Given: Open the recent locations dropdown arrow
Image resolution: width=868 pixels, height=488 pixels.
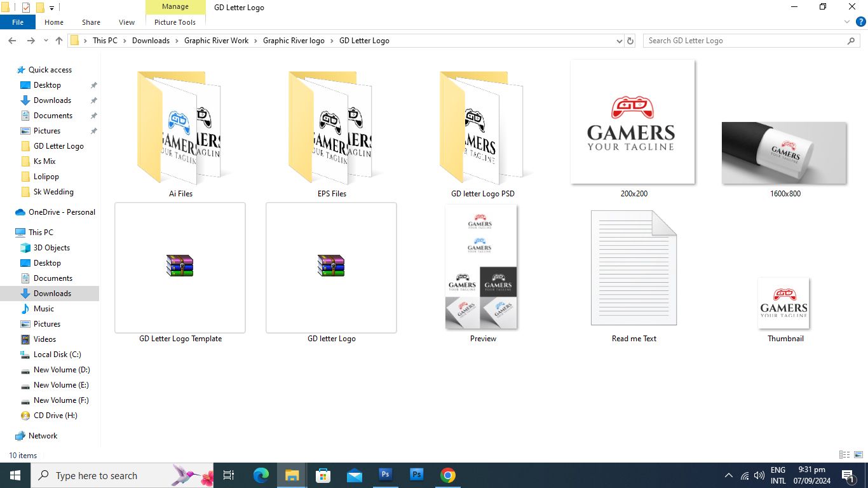Looking at the screenshot, I should 46,41.
